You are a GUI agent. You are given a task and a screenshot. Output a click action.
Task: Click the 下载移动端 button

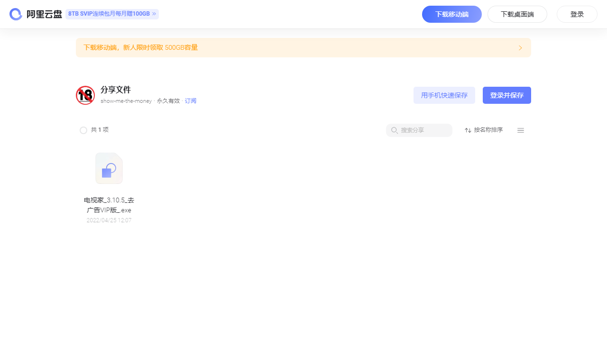[x=452, y=14]
